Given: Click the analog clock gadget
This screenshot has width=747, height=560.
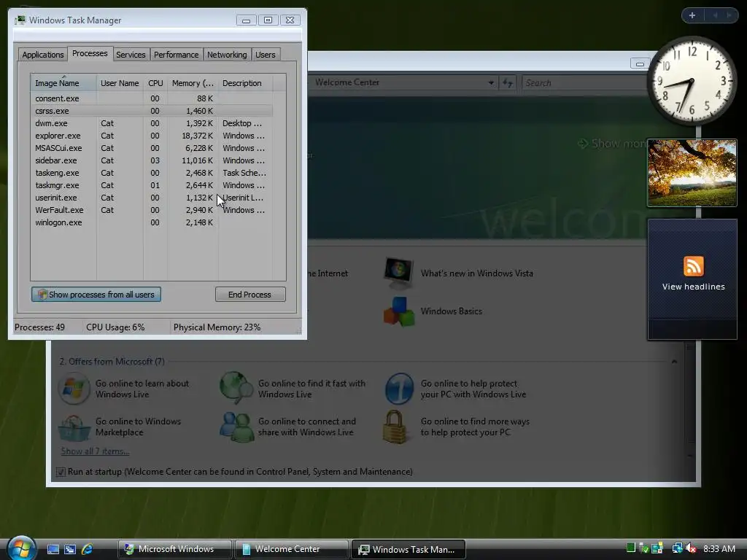Looking at the screenshot, I should click(692, 81).
